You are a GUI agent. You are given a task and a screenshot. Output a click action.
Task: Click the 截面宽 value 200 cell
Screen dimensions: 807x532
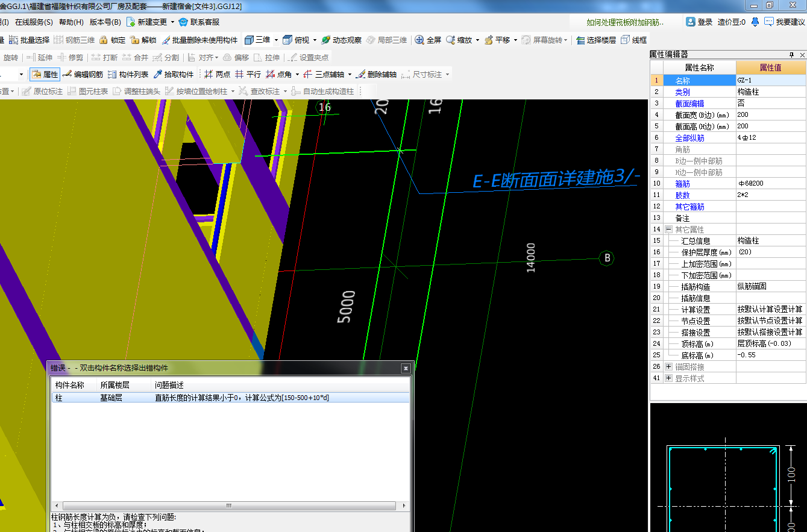tap(771, 115)
